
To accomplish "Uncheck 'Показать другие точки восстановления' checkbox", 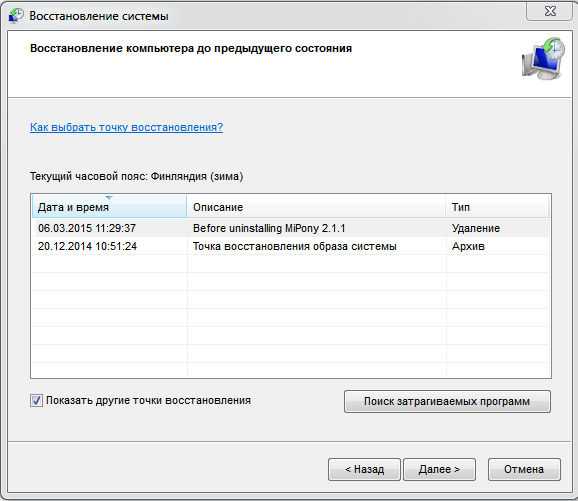I will click(36, 400).
